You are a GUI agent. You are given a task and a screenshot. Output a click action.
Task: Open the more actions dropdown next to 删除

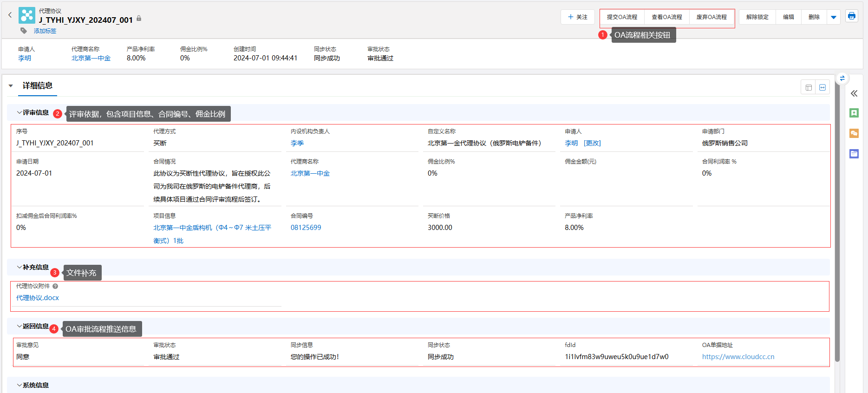(x=834, y=17)
